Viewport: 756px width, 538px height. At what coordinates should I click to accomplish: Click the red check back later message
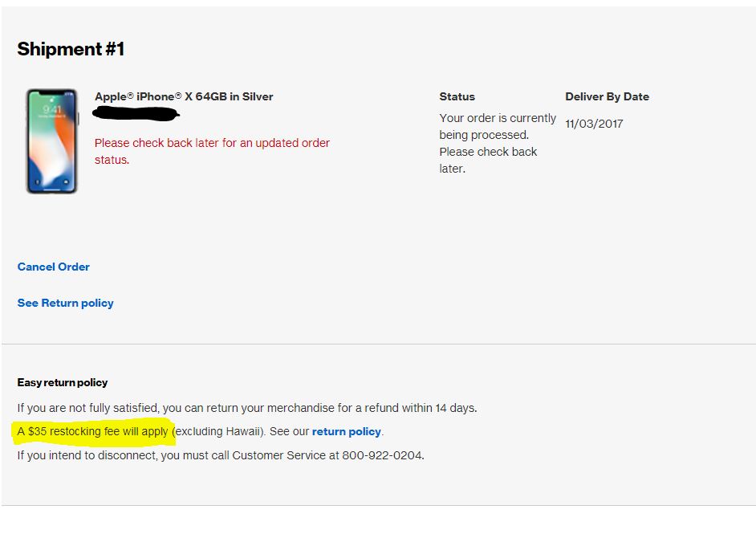[212, 151]
